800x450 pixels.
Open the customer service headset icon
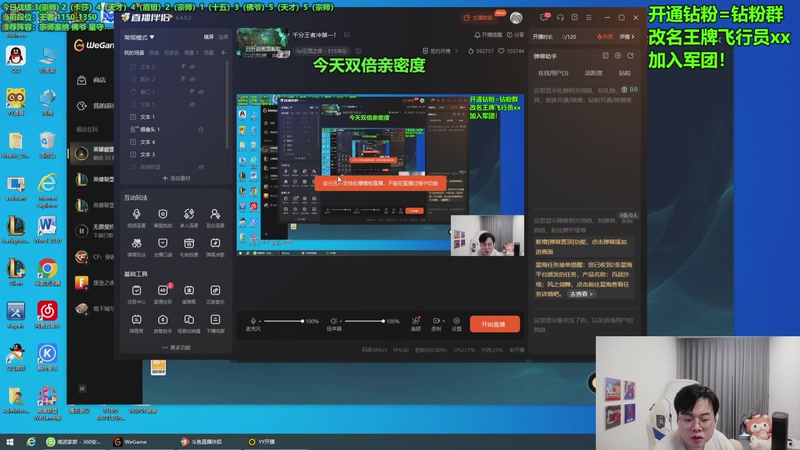560,17
